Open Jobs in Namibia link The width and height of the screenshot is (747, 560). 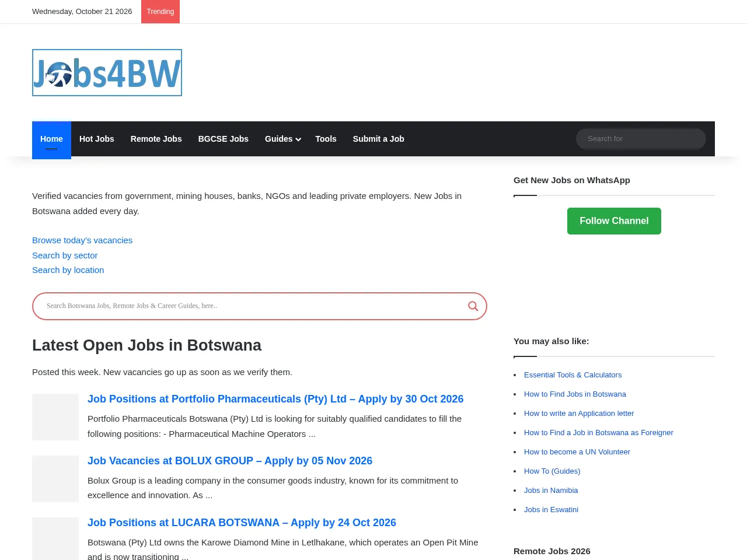click(551, 491)
